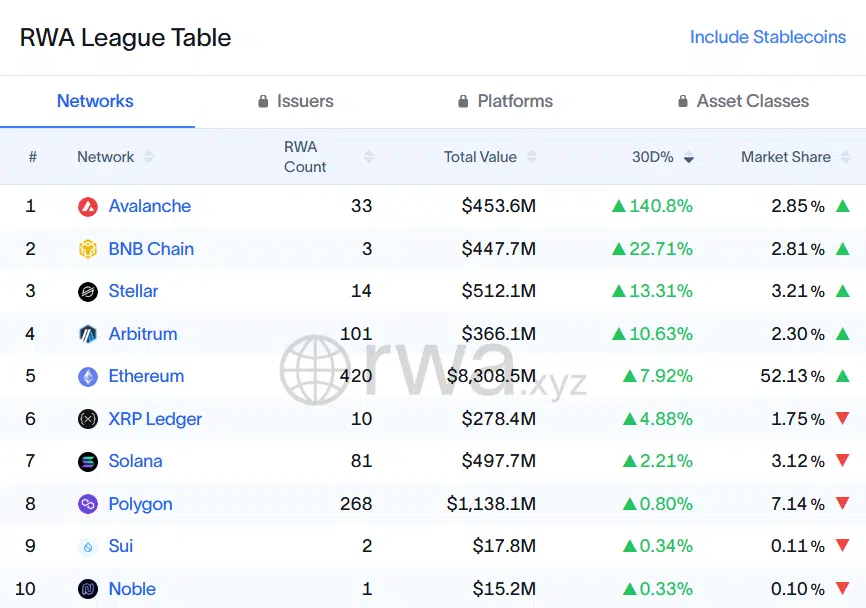Open the Solana network link
The image size is (866, 608).
135,461
